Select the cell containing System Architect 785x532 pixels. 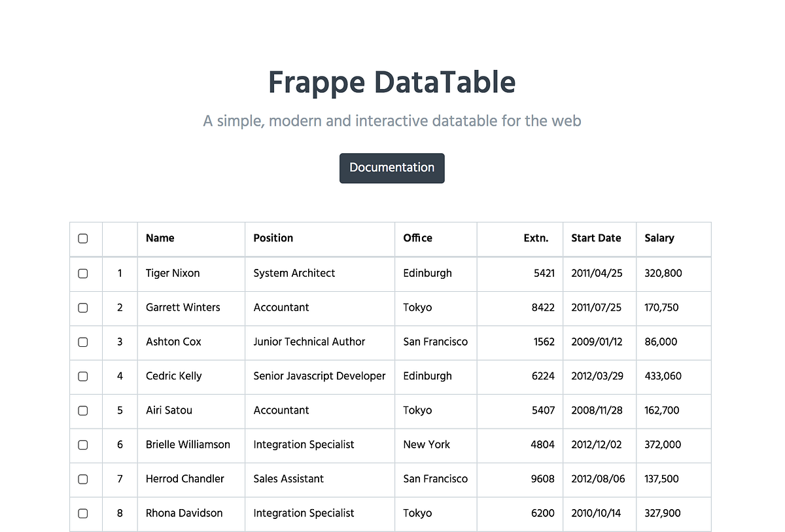[294, 274]
